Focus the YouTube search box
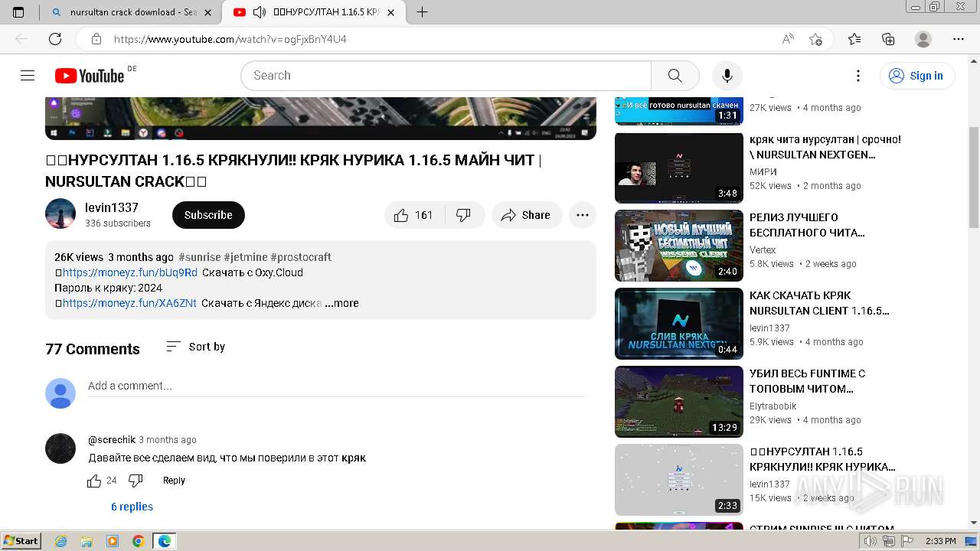 click(446, 75)
